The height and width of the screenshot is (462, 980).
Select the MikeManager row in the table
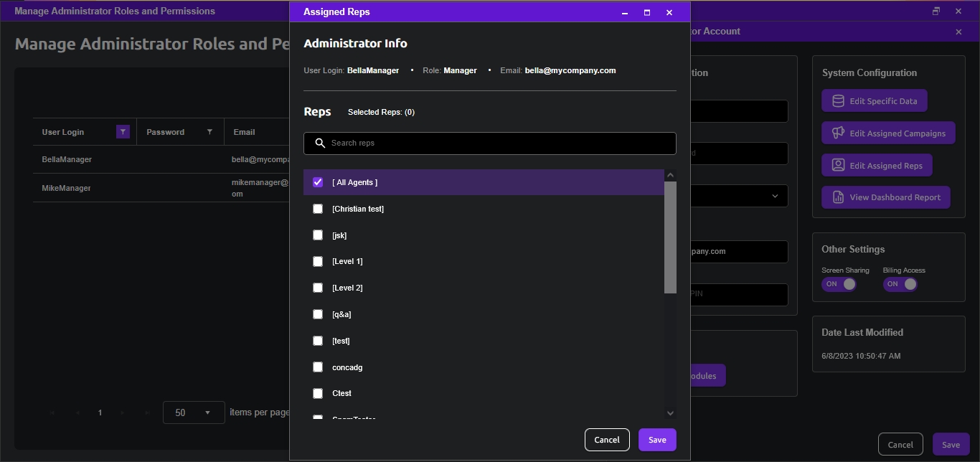pos(161,188)
